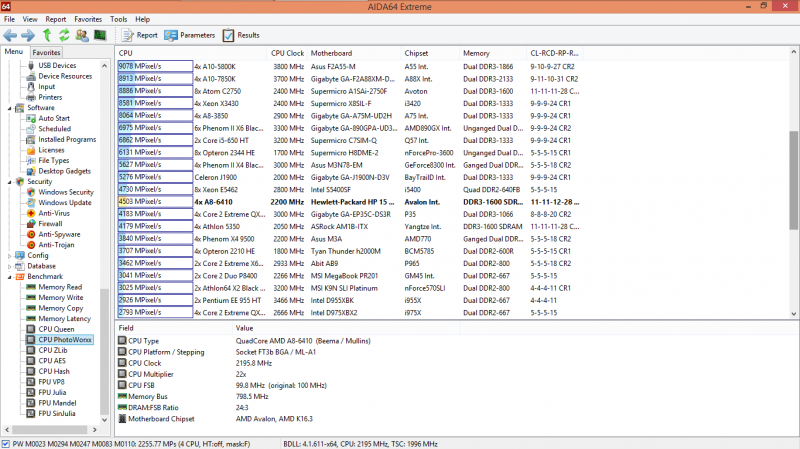The height and width of the screenshot is (449, 800).
Task: Click the Refresh toolbar icon
Action: (64, 35)
